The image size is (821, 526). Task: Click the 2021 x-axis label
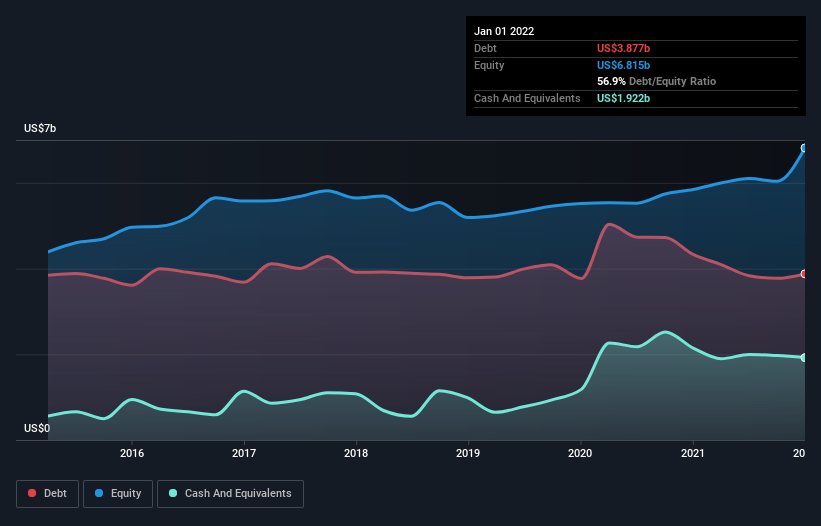tap(693, 453)
